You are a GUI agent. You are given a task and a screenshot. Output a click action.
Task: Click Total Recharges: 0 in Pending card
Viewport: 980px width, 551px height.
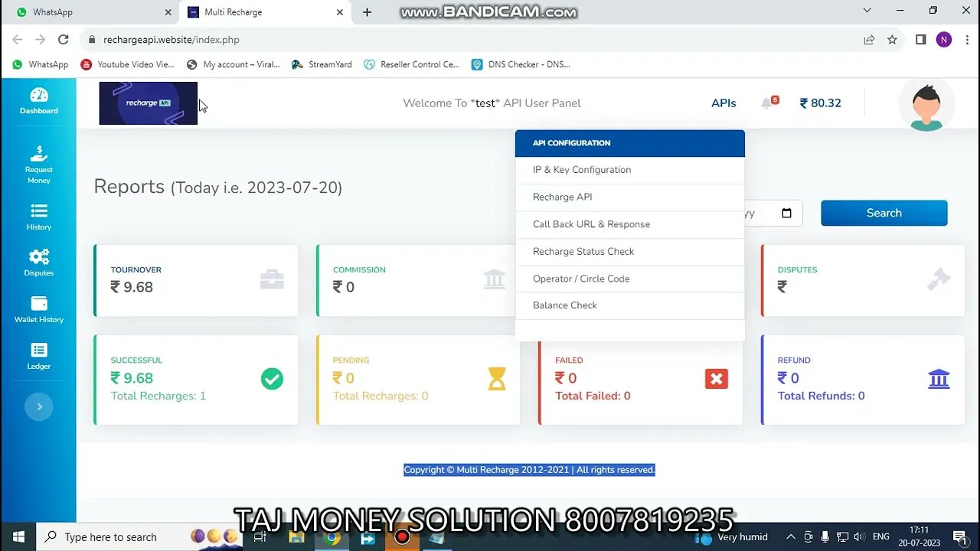tap(381, 396)
